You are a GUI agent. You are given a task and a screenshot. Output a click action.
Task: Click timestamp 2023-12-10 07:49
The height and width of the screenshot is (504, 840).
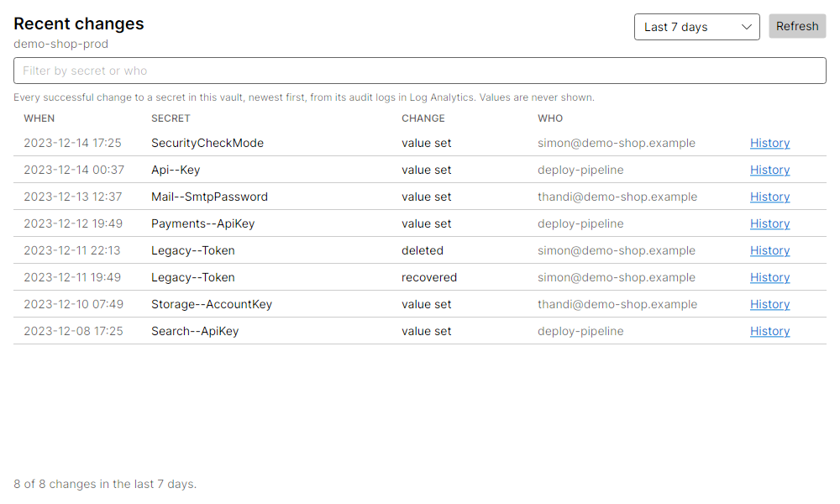(73, 304)
